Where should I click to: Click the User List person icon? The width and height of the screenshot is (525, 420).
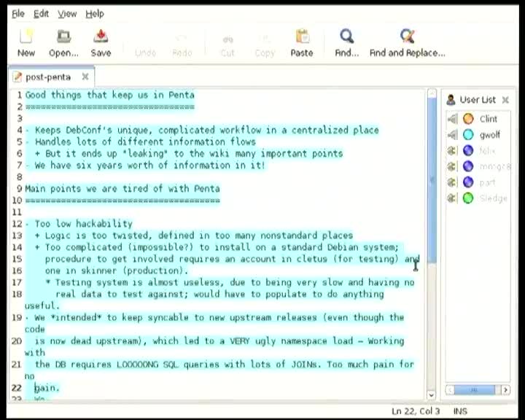click(451, 100)
